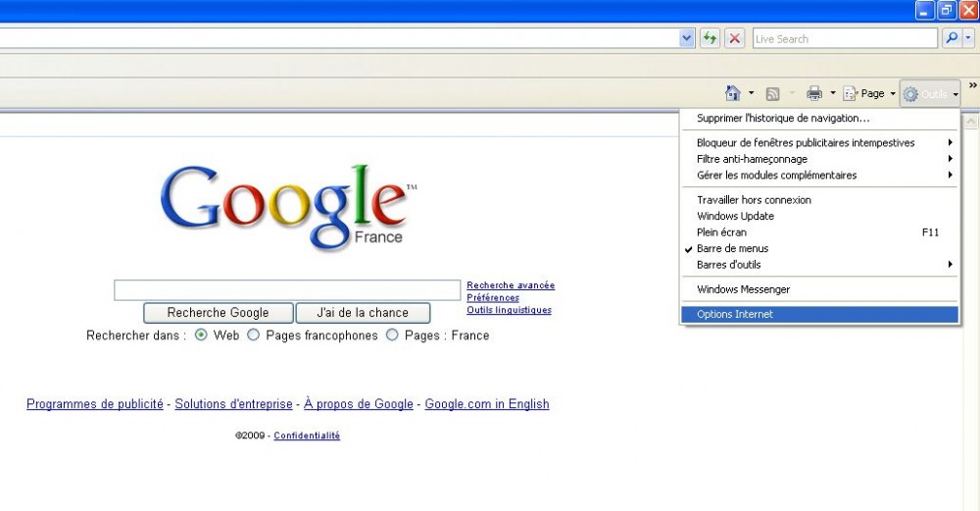The image size is (980, 511).
Task: Choose Options Internet in the menu
Action: click(x=819, y=314)
